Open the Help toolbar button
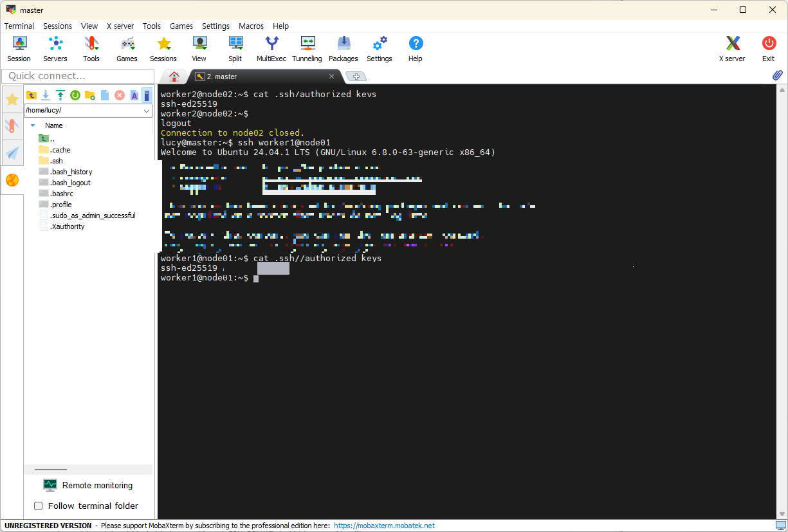Viewport: 788px width, 532px height. (416, 50)
